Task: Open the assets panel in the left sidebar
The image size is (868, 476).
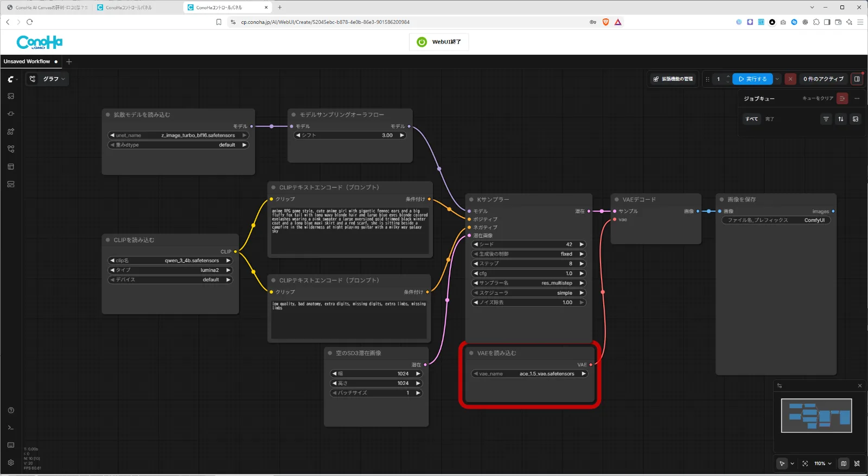Action: [x=11, y=96]
